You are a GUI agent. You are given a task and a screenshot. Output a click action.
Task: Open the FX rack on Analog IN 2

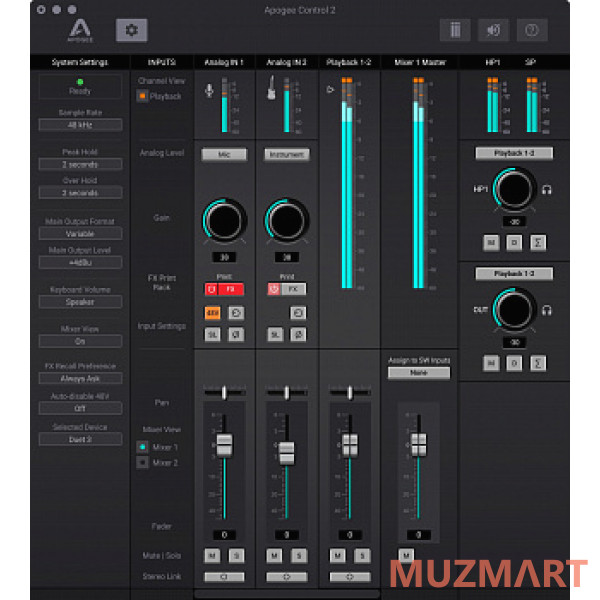pos(293,289)
